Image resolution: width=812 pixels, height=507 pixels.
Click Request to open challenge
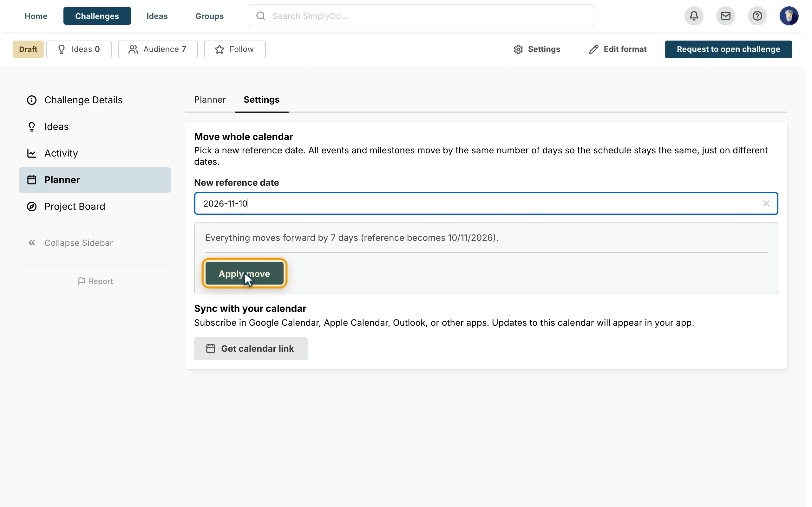click(x=728, y=49)
